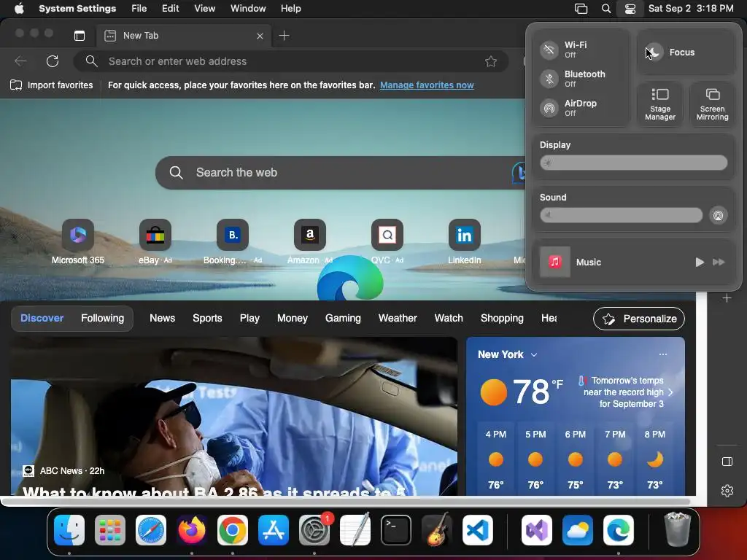Open the Weather category

pyautogui.click(x=398, y=318)
